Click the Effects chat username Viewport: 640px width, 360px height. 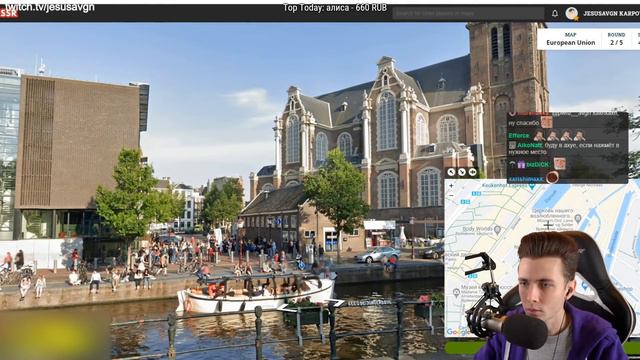(518, 136)
